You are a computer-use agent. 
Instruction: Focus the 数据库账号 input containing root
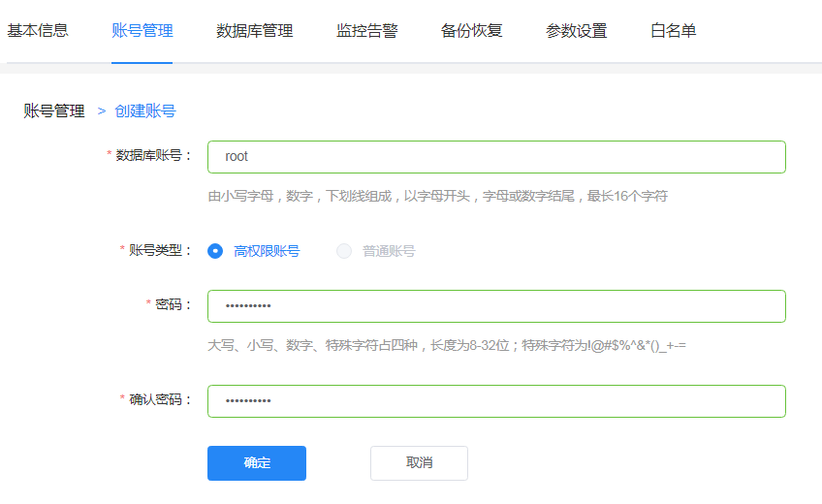(x=496, y=157)
